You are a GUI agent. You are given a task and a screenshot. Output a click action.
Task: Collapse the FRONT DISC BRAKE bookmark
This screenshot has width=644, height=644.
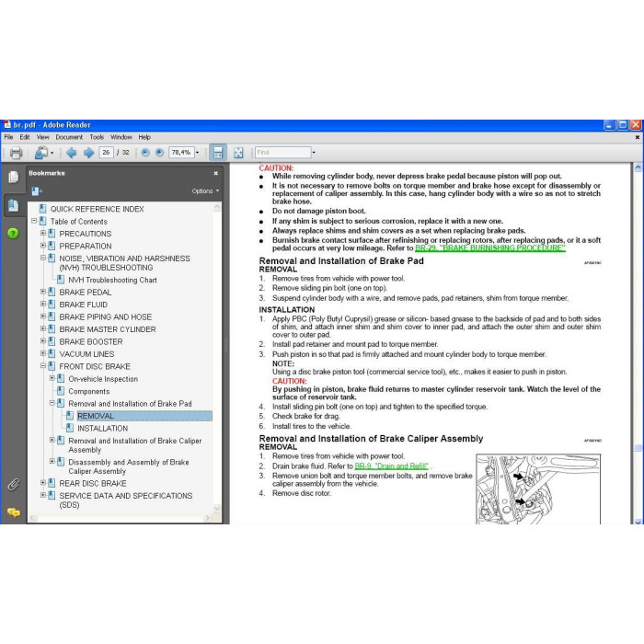[x=43, y=365]
